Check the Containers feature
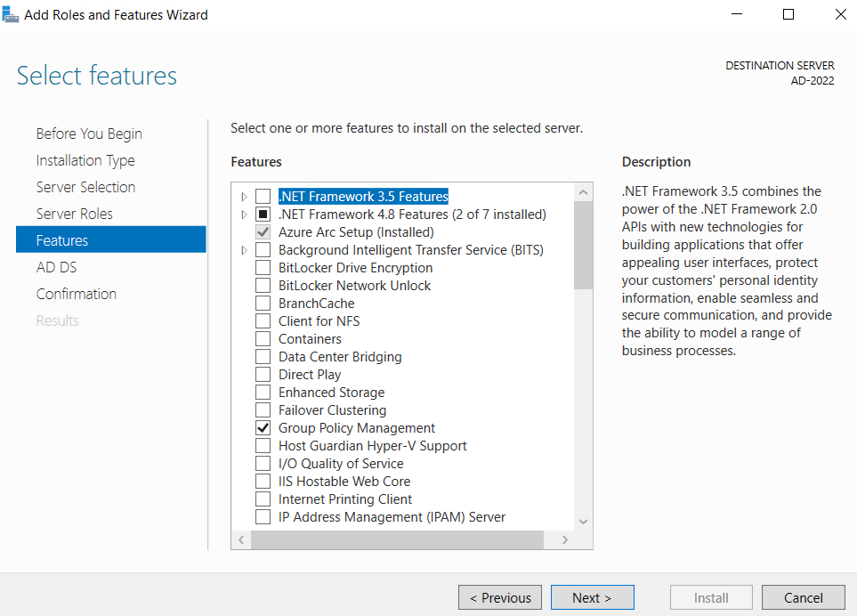 pos(263,338)
